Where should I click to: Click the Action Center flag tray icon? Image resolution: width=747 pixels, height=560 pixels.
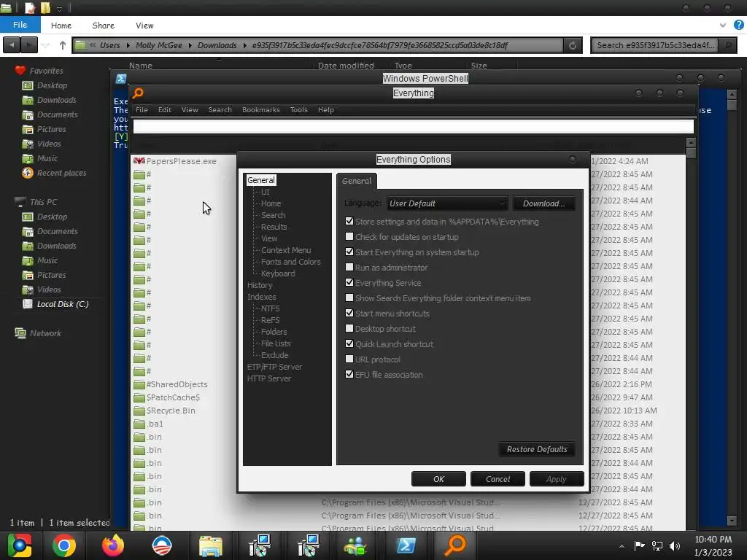point(639,546)
